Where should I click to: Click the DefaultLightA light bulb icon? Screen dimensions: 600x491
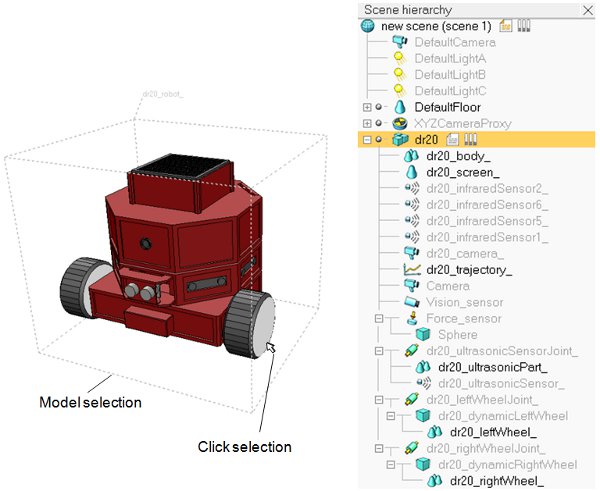[x=400, y=58]
